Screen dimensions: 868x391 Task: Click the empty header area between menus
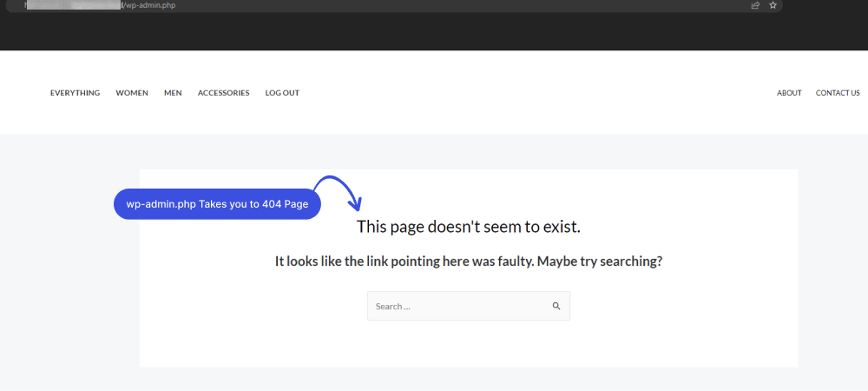(538, 93)
